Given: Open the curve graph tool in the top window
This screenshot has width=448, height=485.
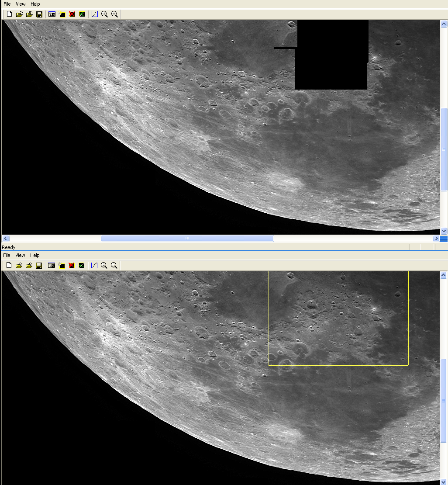Looking at the screenshot, I should coord(95,14).
